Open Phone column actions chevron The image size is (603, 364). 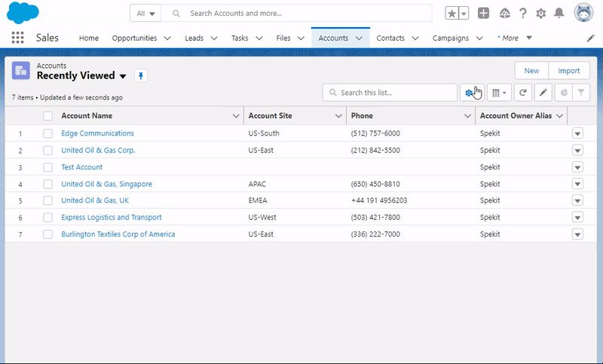tap(467, 116)
